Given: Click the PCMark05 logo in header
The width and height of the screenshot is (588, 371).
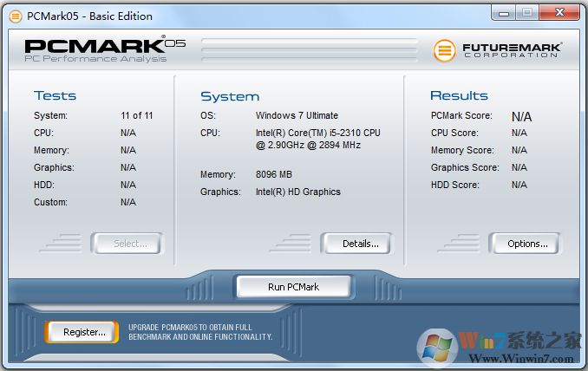Looking at the screenshot, I should [x=105, y=49].
